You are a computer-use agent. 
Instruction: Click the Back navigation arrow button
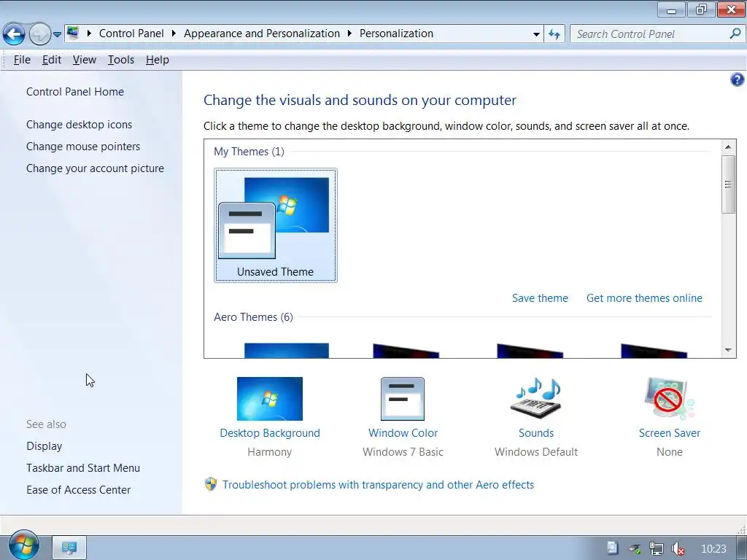pyautogui.click(x=14, y=34)
